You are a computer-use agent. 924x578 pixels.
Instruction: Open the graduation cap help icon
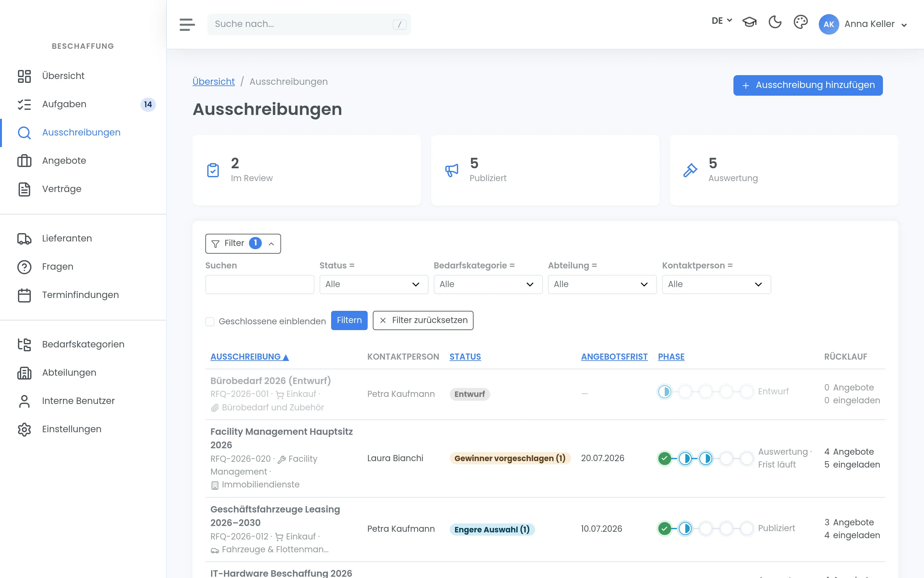pyautogui.click(x=749, y=22)
